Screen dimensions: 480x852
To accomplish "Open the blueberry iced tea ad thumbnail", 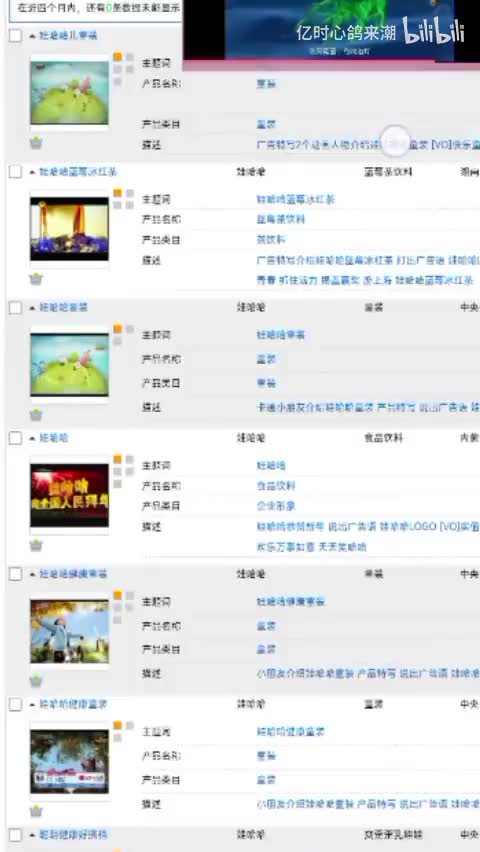I will coord(69,229).
